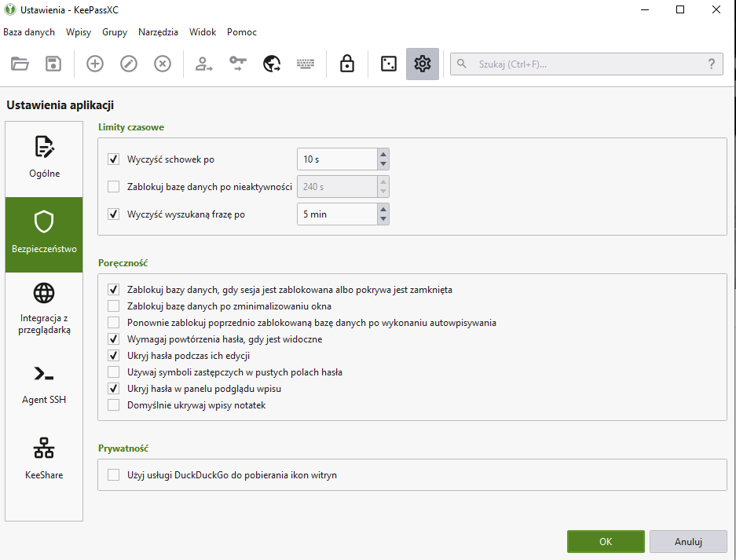Decrease Wyczyść wyszukaną frazę po value
This screenshot has width=736, height=560.
[383, 219]
